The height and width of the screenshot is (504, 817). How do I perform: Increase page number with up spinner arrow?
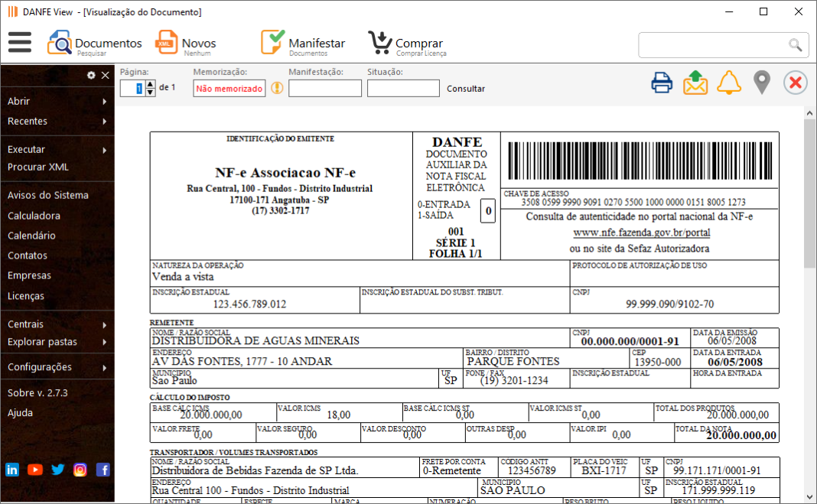(150, 84)
